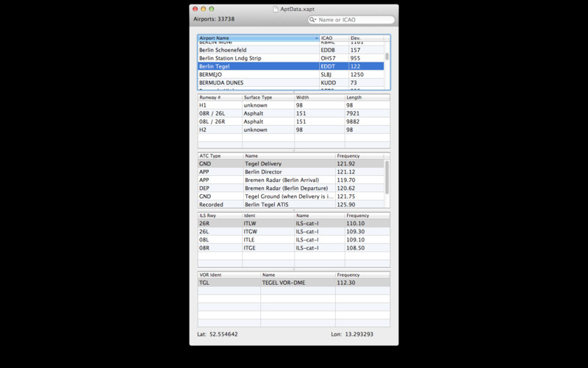Select the Berlin Schoenefeld airport row

(x=290, y=50)
